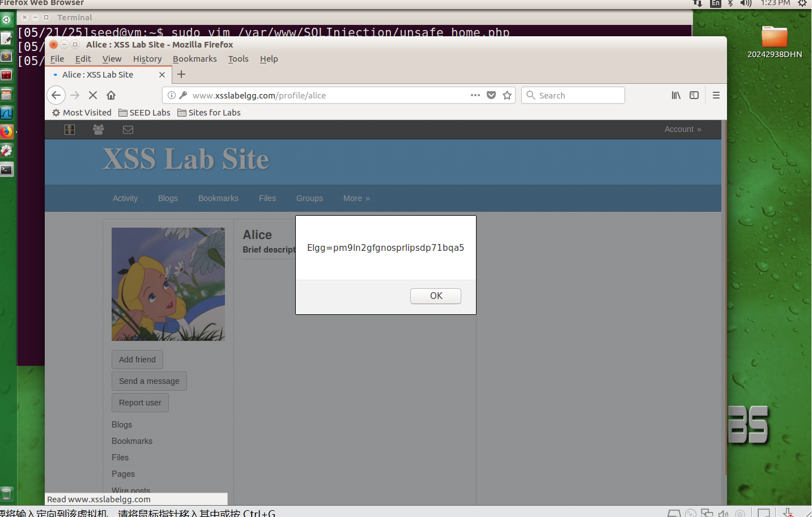The height and width of the screenshot is (517, 812).
Task: Click the Terminal window title bar
Action: [354, 18]
